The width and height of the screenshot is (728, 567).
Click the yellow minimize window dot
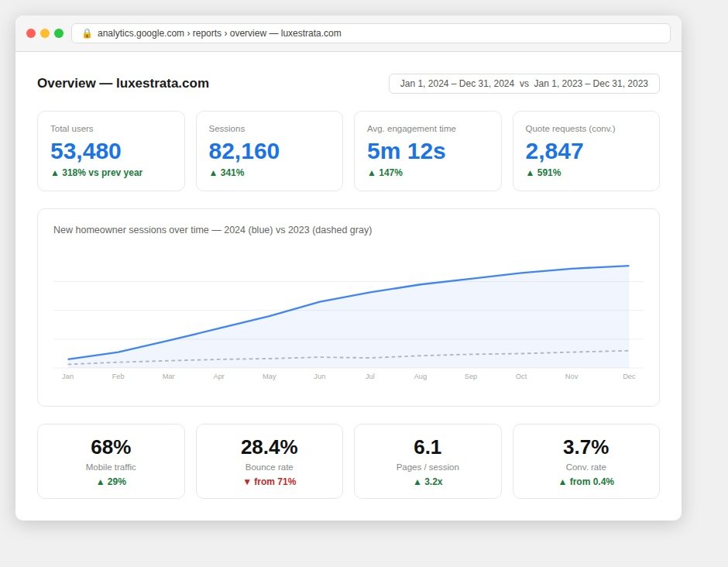pos(45,33)
